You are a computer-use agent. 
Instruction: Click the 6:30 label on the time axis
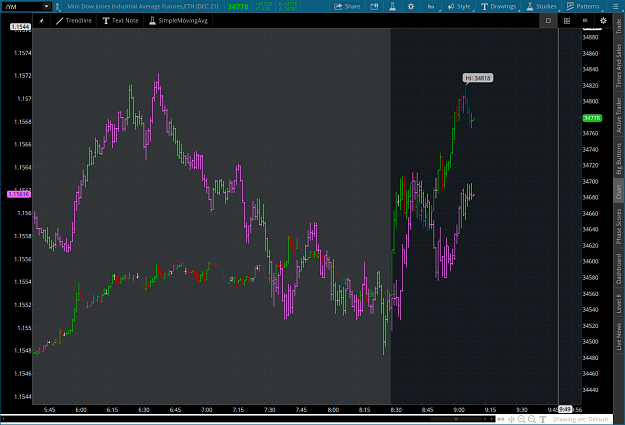(x=144, y=410)
